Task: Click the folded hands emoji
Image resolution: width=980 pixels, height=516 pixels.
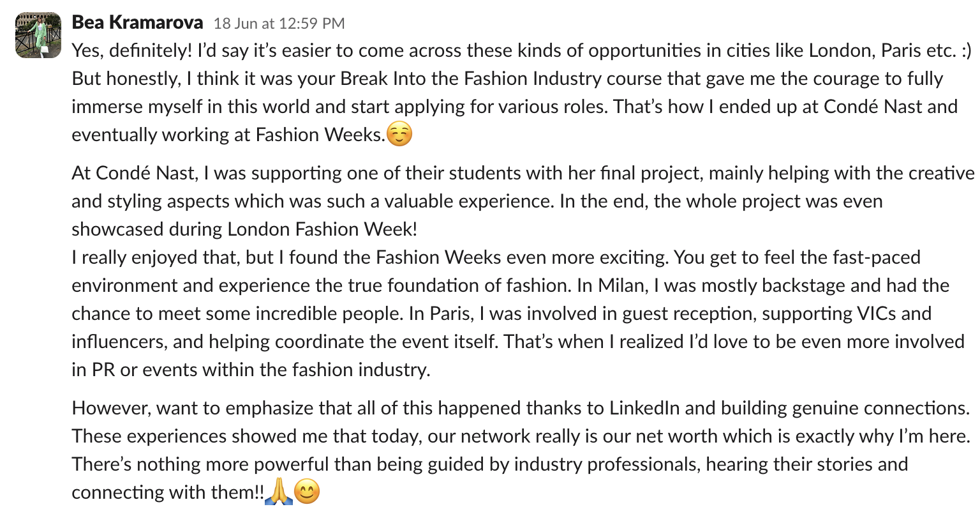Action: [x=278, y=492]
